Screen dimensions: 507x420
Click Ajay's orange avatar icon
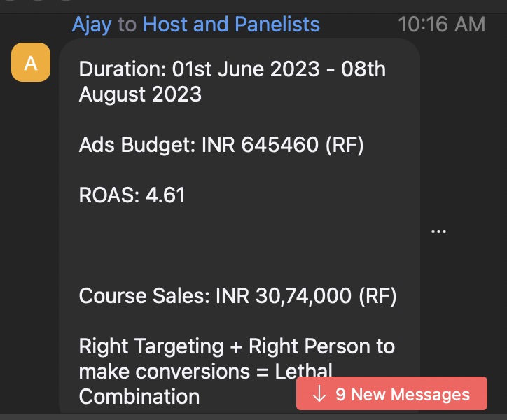(31, 62)
